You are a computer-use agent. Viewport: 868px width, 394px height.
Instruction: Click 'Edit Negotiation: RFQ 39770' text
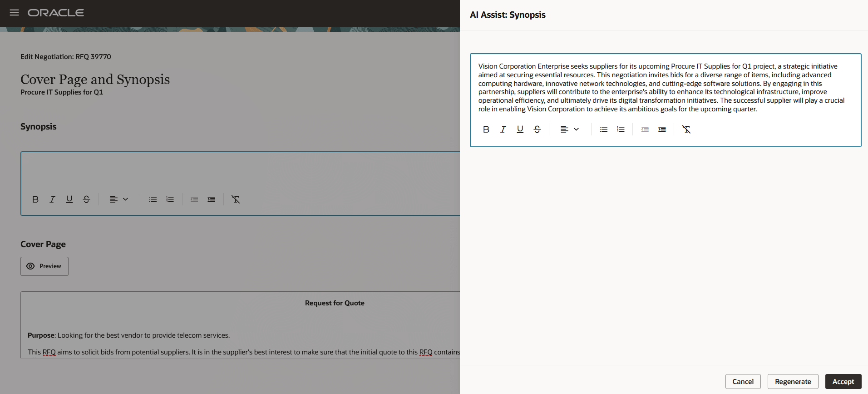point(66,57)
